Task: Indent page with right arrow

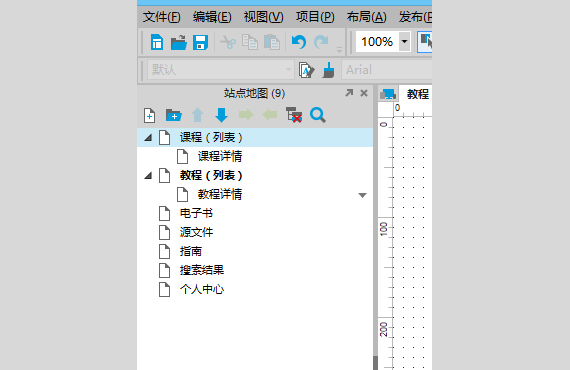Action: click(x=246, y=115)
